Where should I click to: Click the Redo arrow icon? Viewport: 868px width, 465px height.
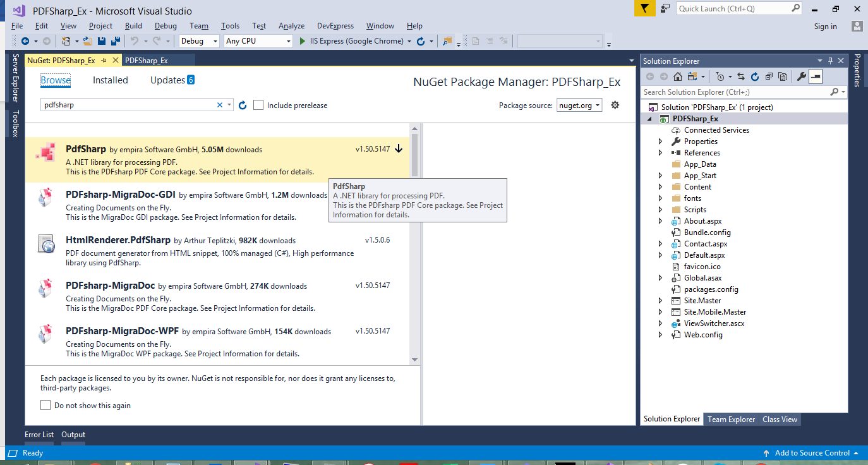click(x=157, y=41)
